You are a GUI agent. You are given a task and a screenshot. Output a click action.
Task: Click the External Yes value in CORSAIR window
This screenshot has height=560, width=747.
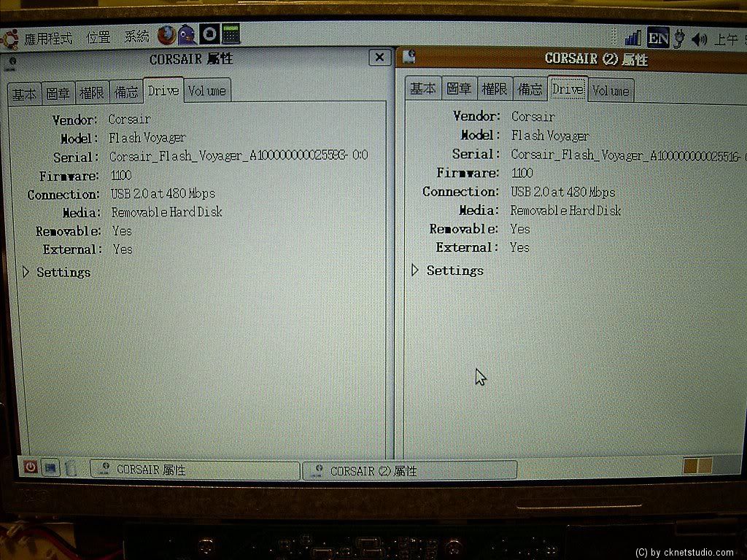coord(123,249)
